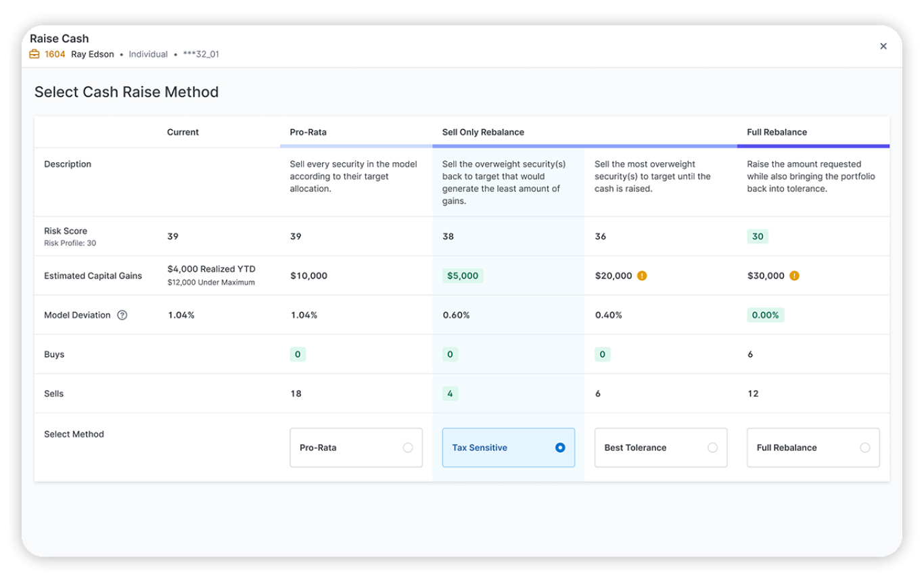Click the Current column header
Screen dimensions: 924x582
pos(183,132)
